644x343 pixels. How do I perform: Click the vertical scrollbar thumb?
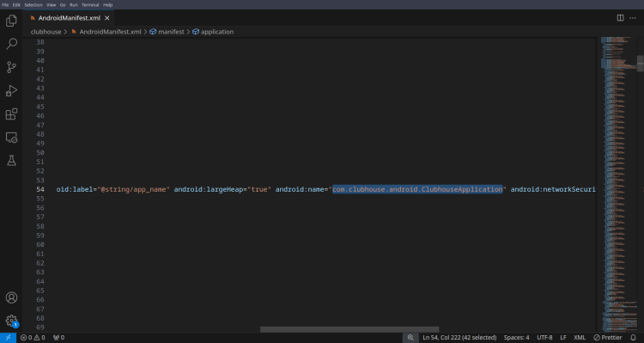pyautogui.click(x=641, y=64)
